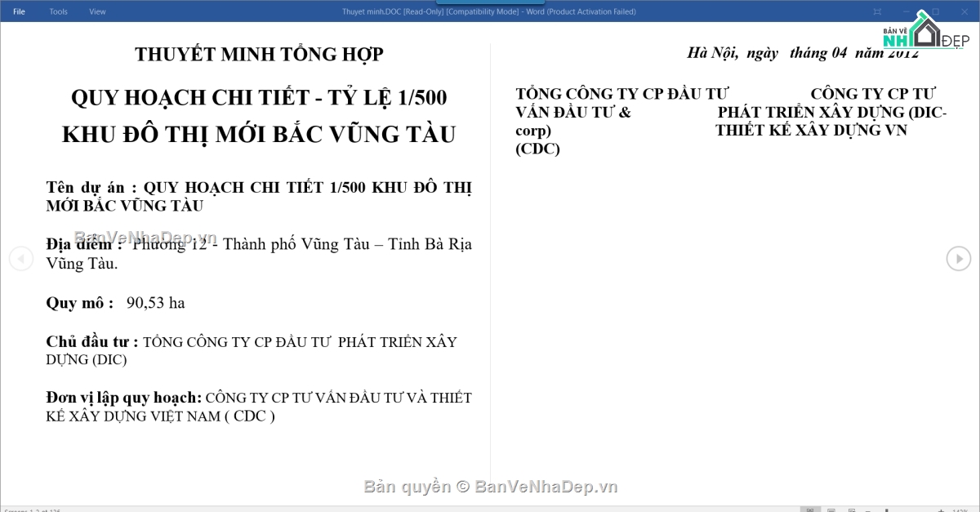The width and height of the screenshot is (980, 512).
Task: Click the heading THUYẾT MINH TỔNG HỢP
Action: pyautogui.click(x=259, y=55)
